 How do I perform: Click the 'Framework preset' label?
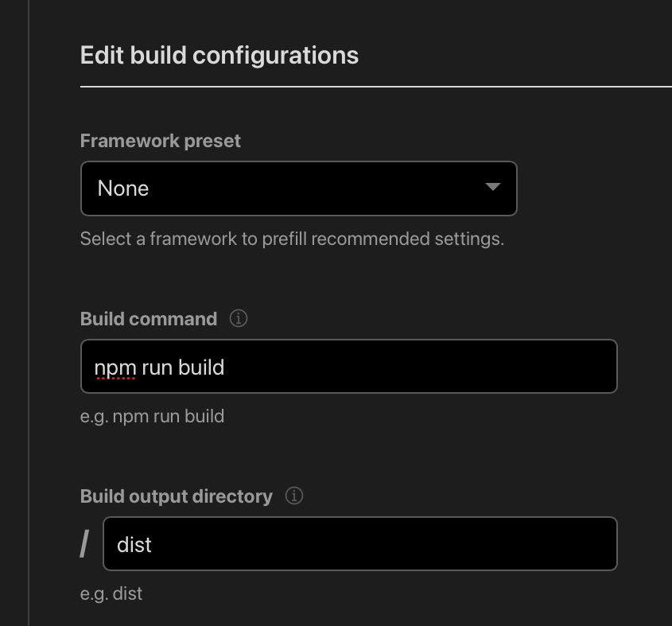[161, 142]
